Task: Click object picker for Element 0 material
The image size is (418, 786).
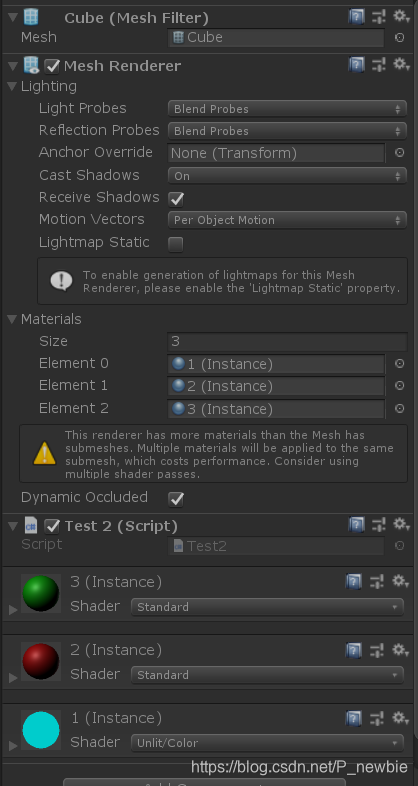Action: click(x=399, y=363)
